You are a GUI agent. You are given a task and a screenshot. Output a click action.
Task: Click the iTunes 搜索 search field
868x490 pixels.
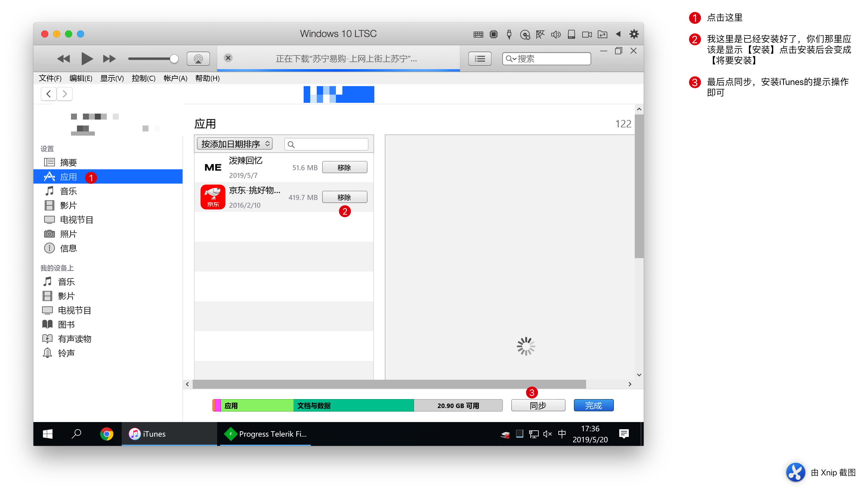pyautogui.click(x=546, y=59)
